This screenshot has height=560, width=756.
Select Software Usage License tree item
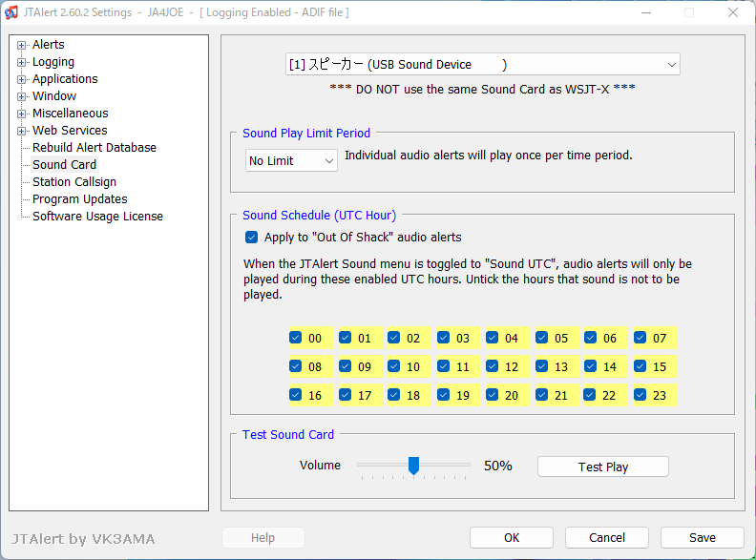97,217
